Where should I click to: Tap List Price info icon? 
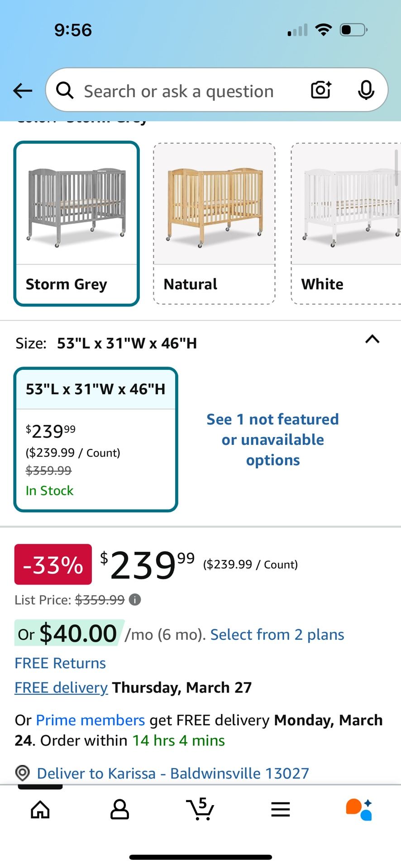coord(135,600)
